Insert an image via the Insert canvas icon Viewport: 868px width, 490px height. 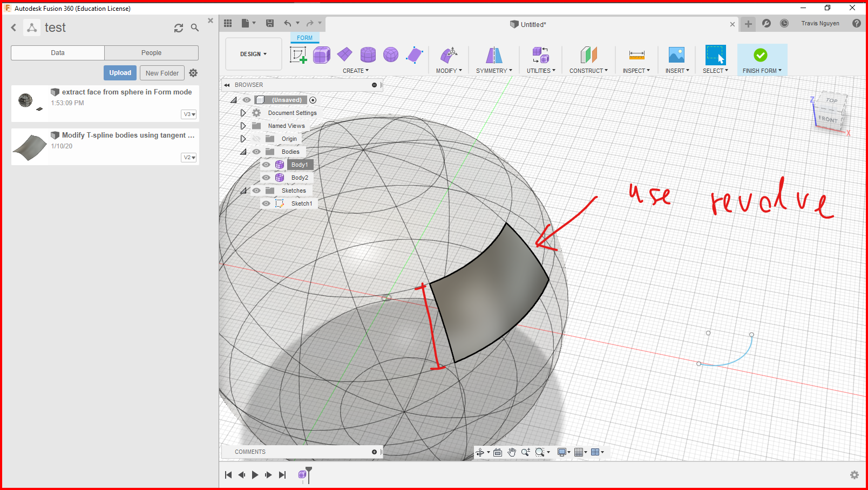coord(676,55)
